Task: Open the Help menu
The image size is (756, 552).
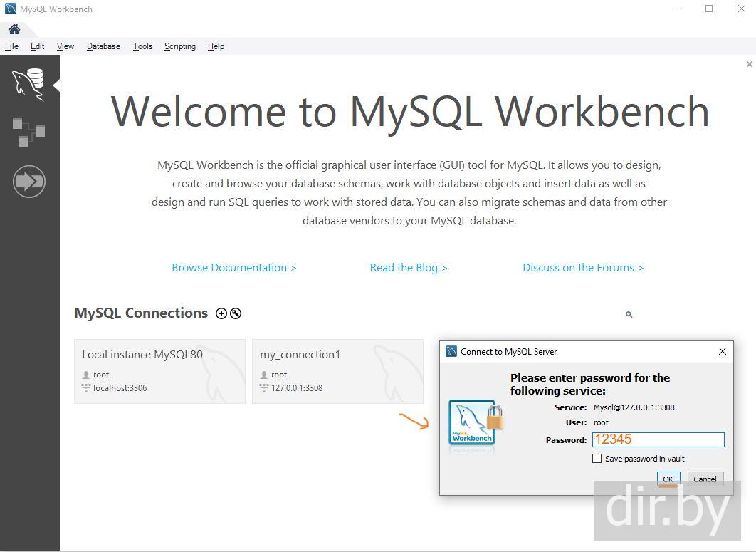Action: (x=216, y=46)
